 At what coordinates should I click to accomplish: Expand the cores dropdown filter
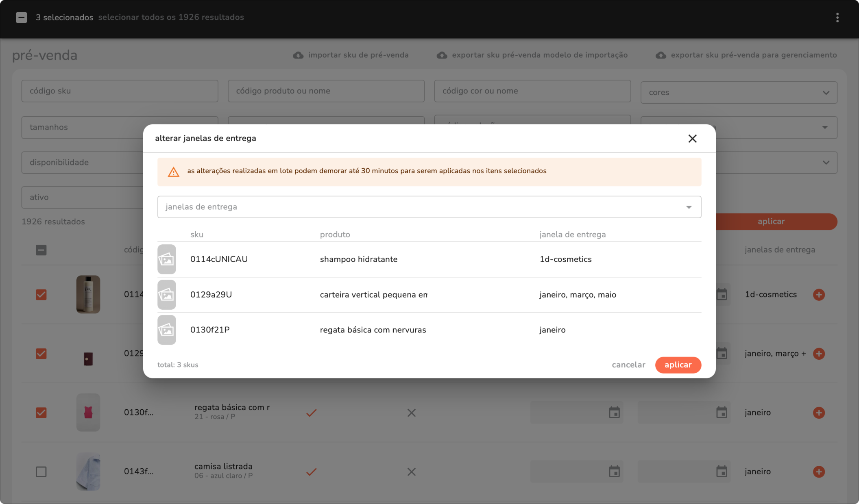click(x=739, y=93)
